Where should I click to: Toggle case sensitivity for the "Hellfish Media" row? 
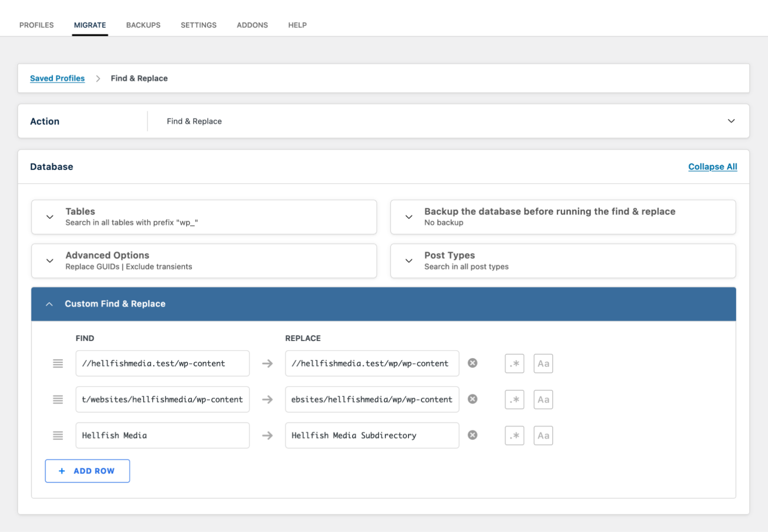pyautogui.click(x=543, y=435)
